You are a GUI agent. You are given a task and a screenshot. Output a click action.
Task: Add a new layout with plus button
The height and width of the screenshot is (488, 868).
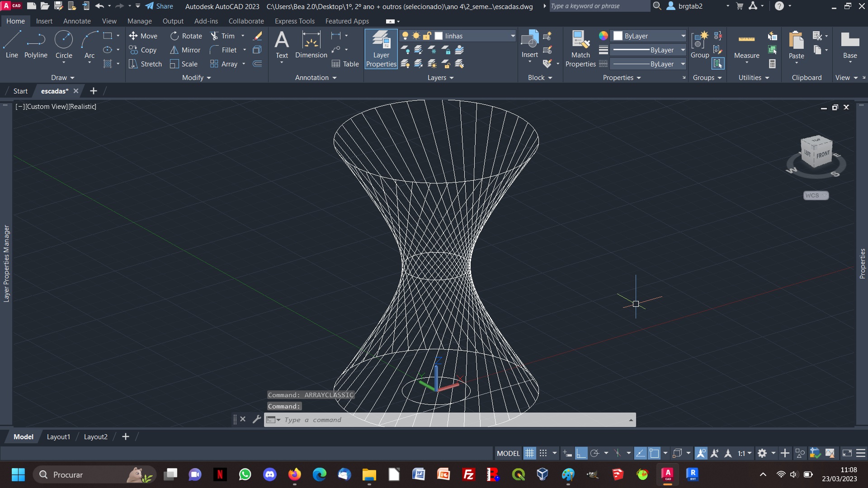126,436
